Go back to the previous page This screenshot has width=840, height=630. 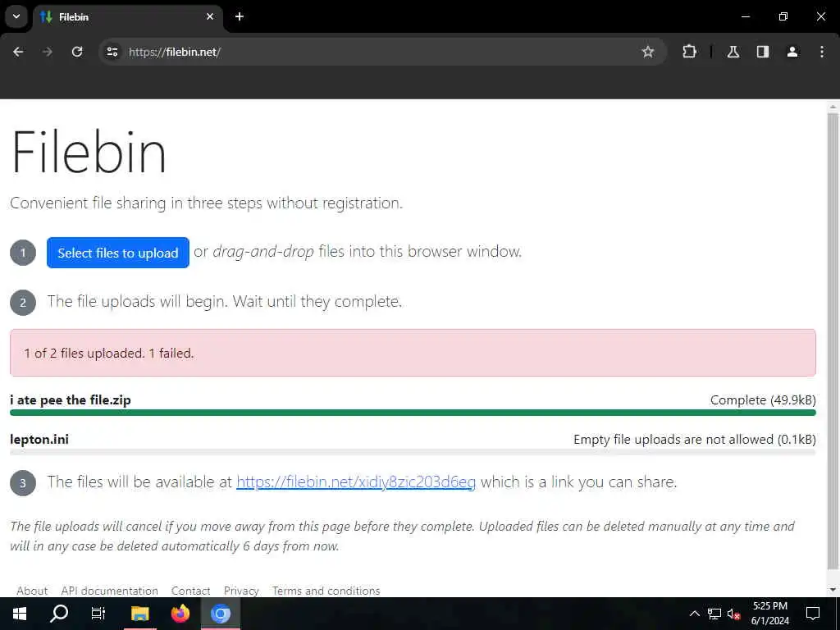18,52
